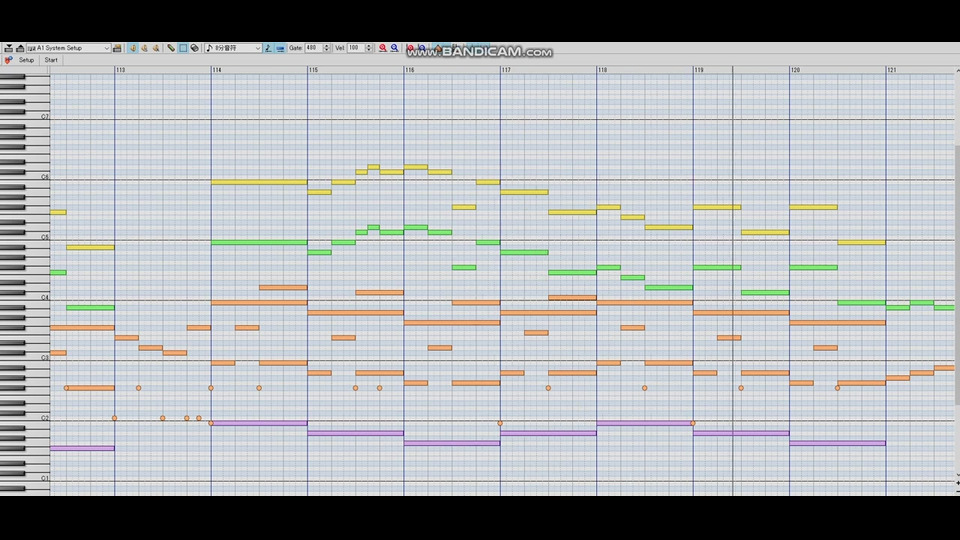Select purple bass note spanning measure 116
Image resolution: width=960 pixels, height=540 pixels.
tap(452, 443)
